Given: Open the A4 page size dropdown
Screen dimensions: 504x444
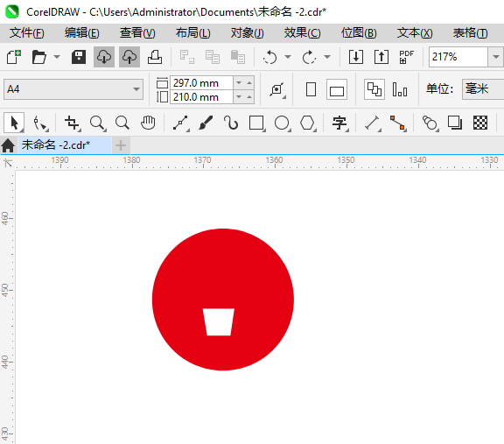Looking at the screenshot, I should click(73, 89).
